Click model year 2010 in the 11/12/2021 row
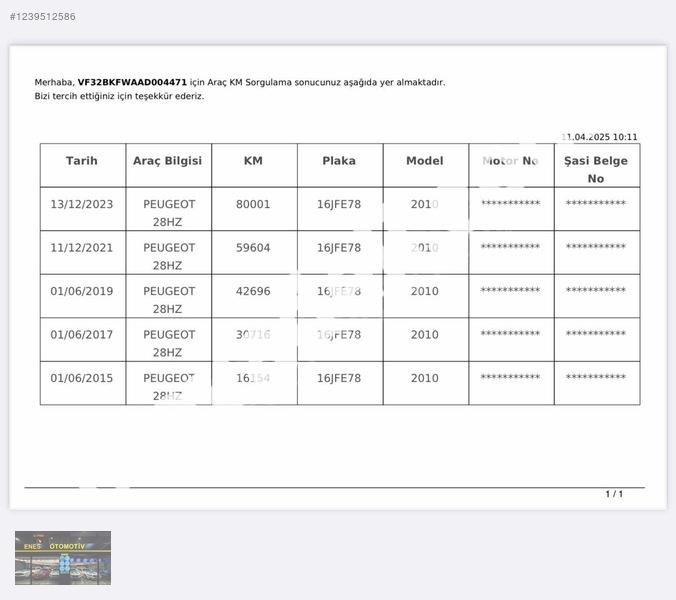 pos(425,248)
